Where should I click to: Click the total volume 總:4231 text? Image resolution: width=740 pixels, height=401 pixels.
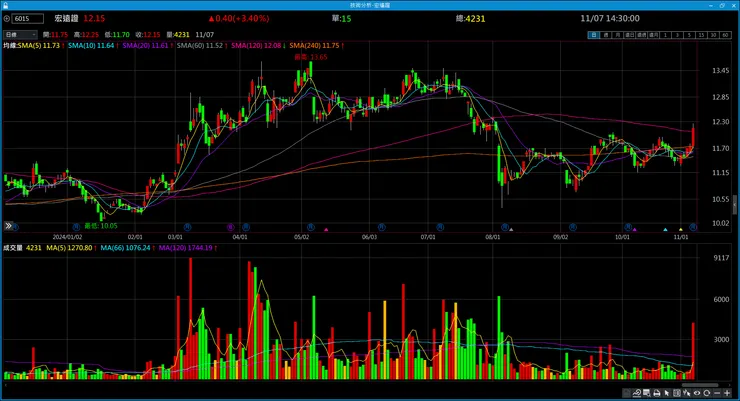point(471,18)
